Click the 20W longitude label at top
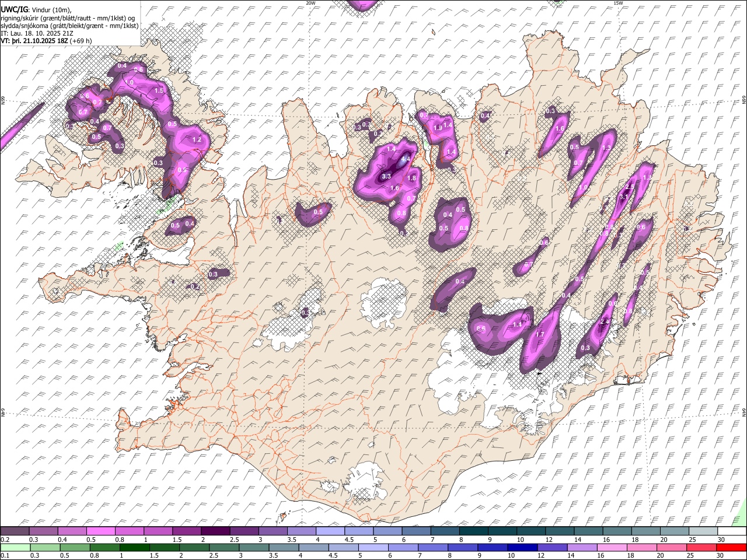 click(x=310, y=3)
